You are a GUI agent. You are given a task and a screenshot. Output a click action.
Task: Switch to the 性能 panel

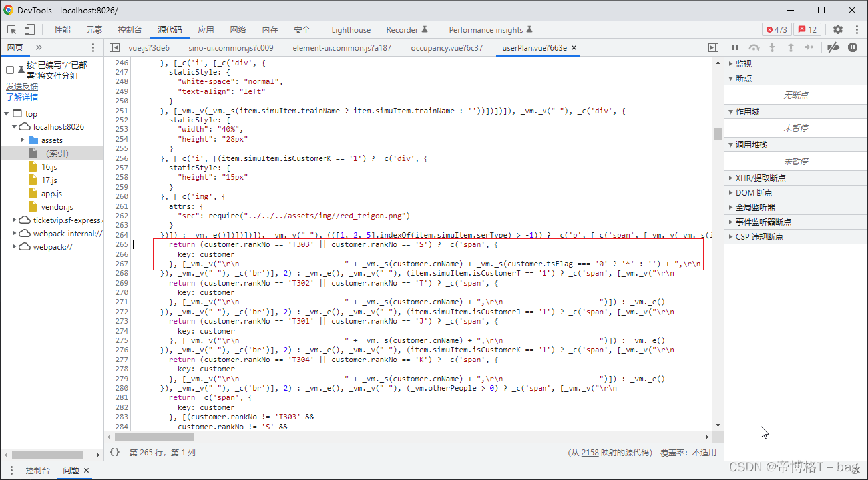coord(62,29)
